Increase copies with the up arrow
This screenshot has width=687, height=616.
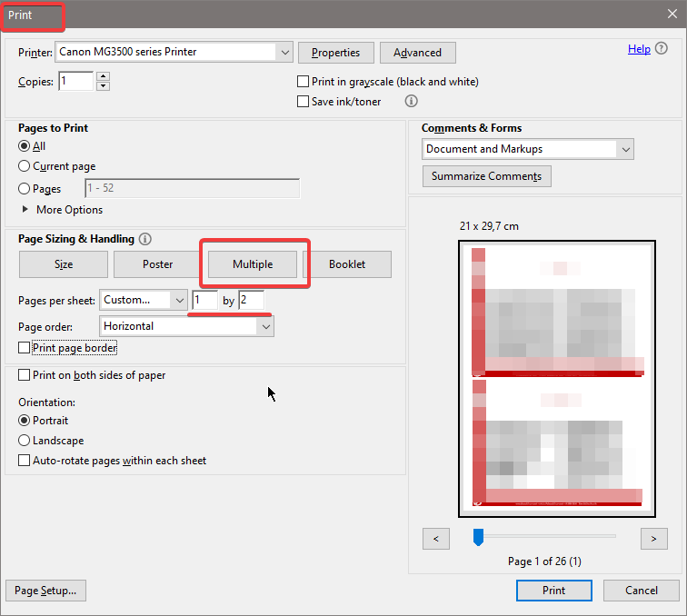pyautogui.click(x=103, y=76)
